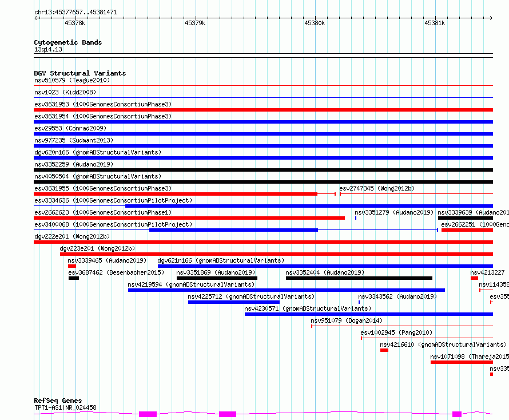Select the blue bar under nsv4230571
This screenshot has width=509, height=420.
369,314
